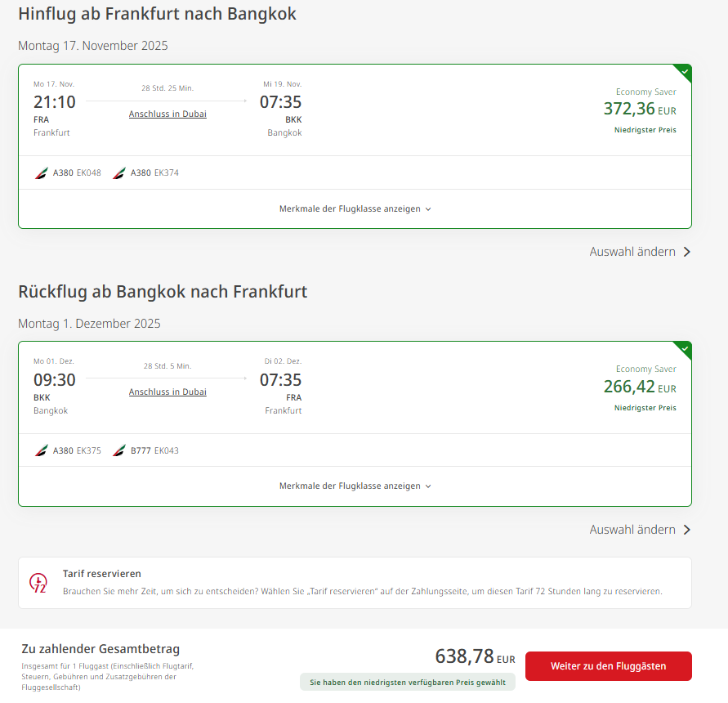Click the arrow next to outbound Auswahl ändern
The width and height of the screenshot is (728, 703).
point(687,252)
